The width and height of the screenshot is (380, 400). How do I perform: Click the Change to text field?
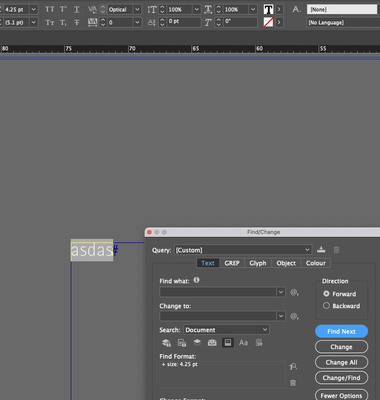click(x=218, y=316)
